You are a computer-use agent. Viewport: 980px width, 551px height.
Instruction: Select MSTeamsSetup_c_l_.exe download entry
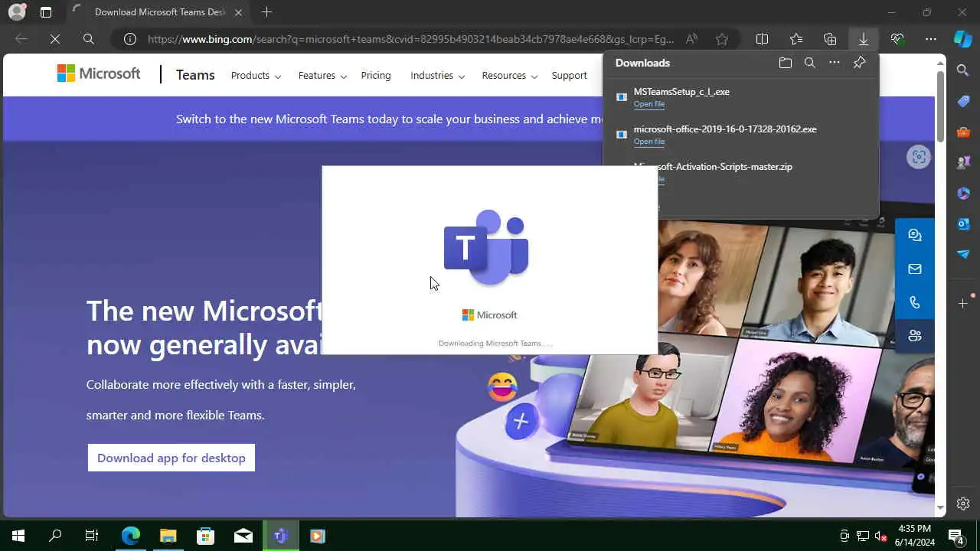[x=741, y=97]
